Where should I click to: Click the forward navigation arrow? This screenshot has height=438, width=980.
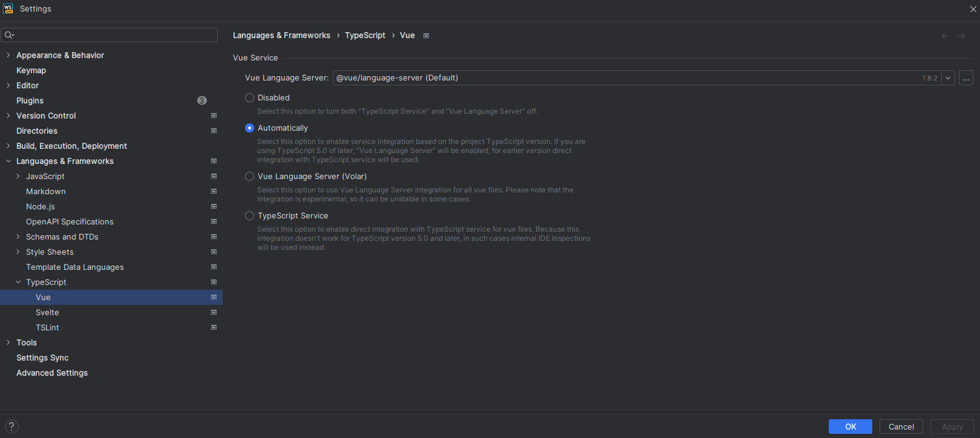(x=961, y=36)
